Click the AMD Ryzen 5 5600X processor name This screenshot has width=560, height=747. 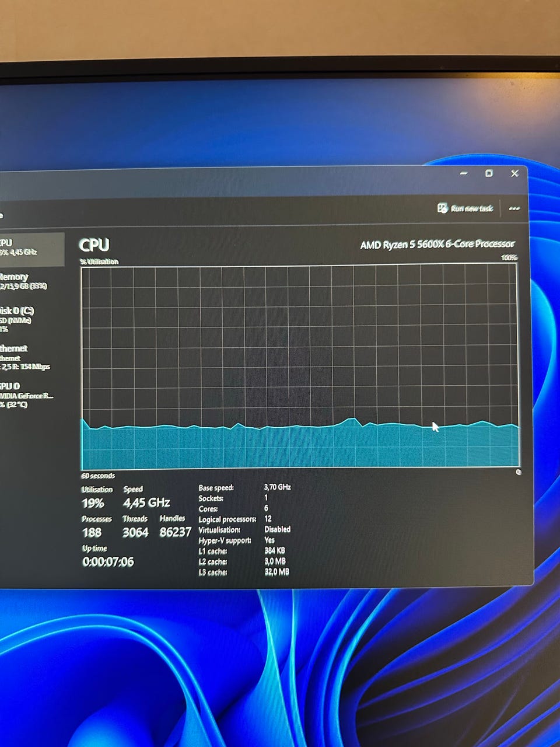437,244
